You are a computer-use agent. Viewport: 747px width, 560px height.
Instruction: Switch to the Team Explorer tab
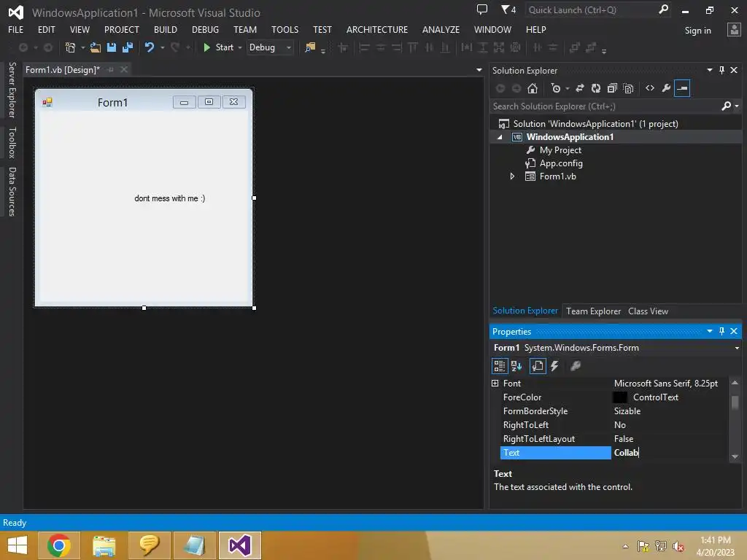click(x=593, y=311)
